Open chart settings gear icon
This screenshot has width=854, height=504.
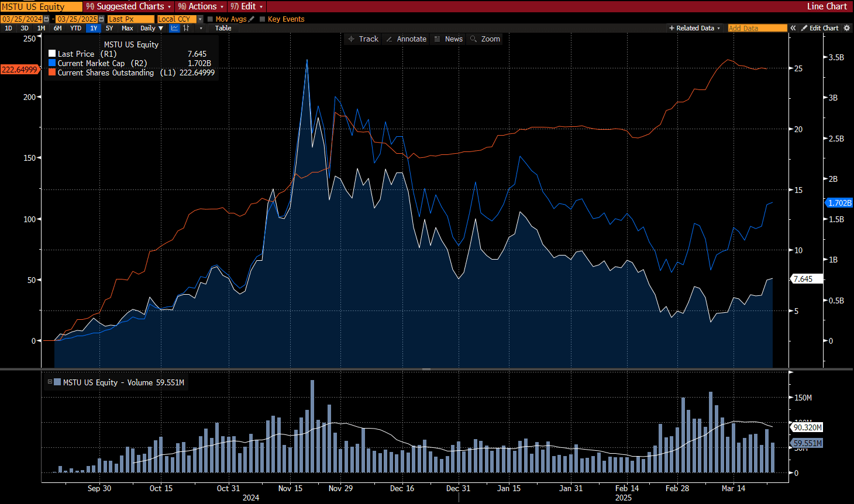click(x=846, y=28)
